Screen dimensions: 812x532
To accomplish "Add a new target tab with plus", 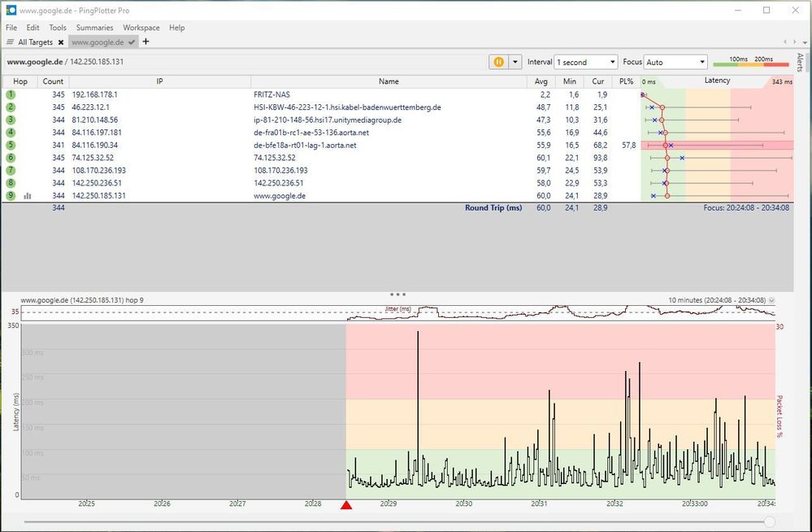I will point(145,41).
